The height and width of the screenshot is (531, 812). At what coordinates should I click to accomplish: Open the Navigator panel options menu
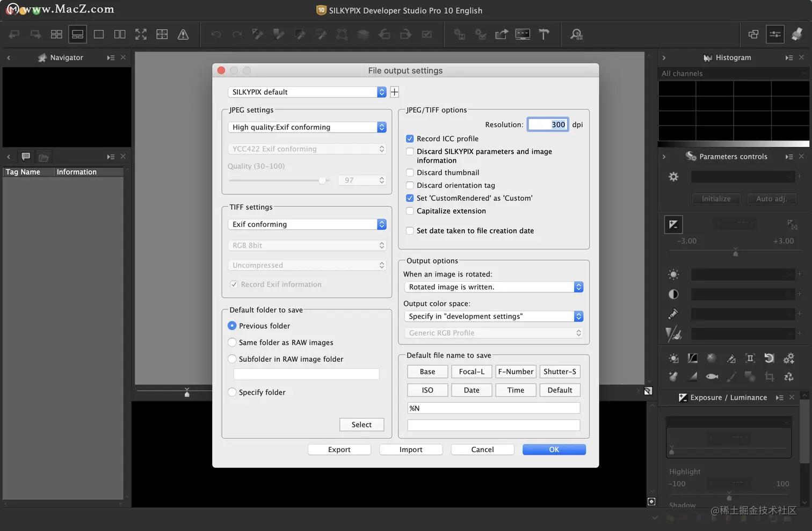click(111, 57)
